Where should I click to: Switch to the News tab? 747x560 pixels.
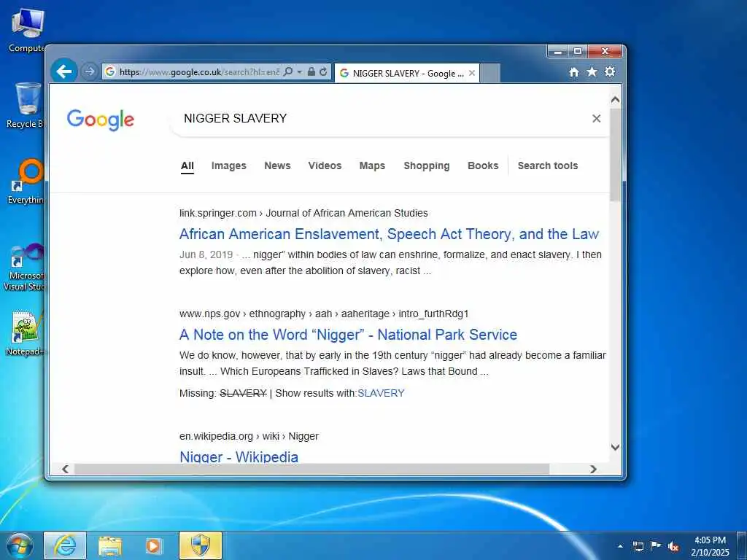click(x=277, y=166)
